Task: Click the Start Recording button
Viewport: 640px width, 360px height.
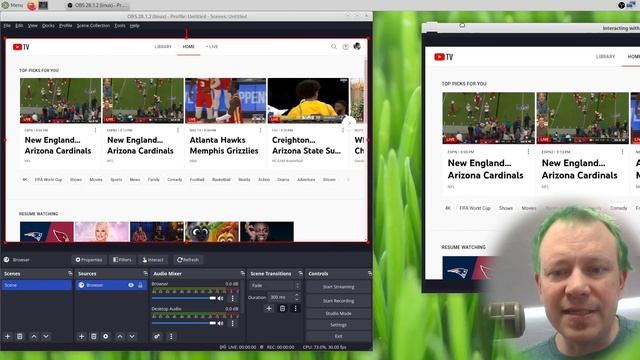Action: [338, 301]
